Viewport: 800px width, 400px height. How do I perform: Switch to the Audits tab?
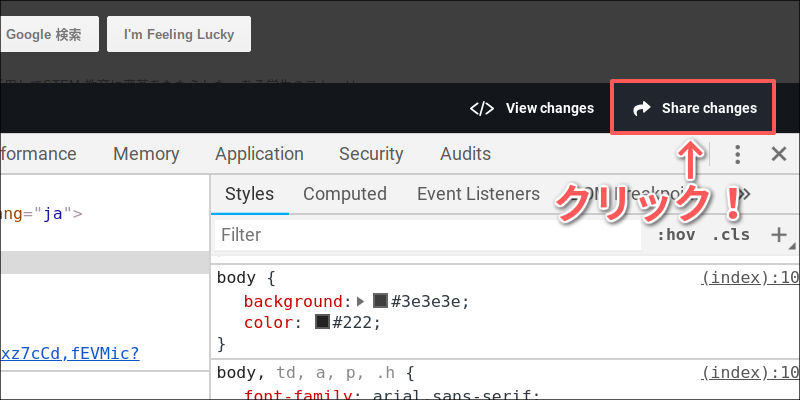coord(465,154)
